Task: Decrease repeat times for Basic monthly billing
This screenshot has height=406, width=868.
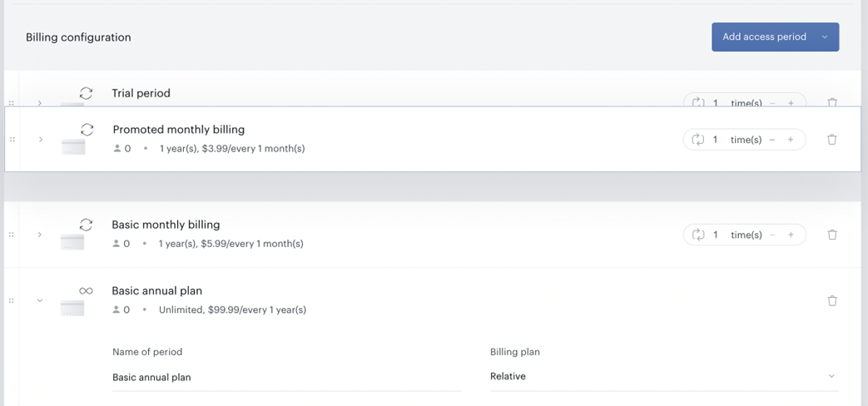Action: [x=773, y=235]
